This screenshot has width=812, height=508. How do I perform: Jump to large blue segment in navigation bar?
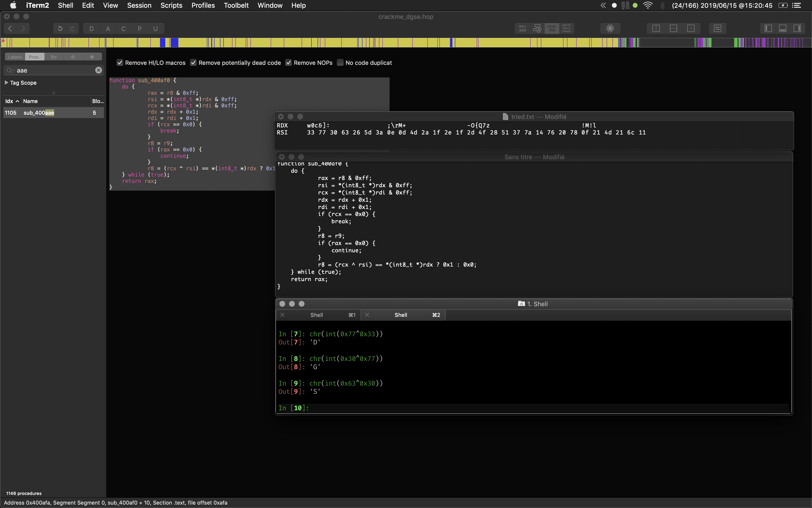[x=174, y=43]
